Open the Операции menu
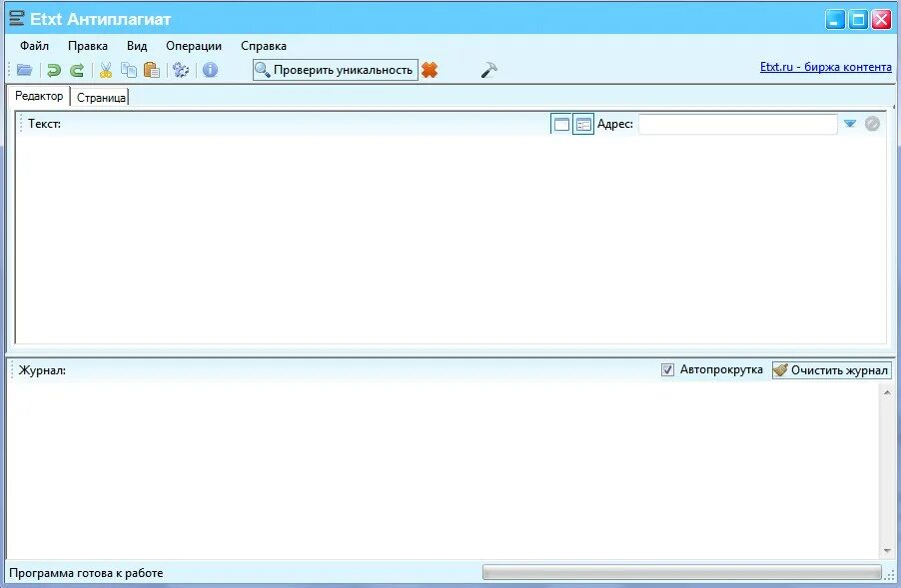Screen dimensions: 901x588 (194, 46)
